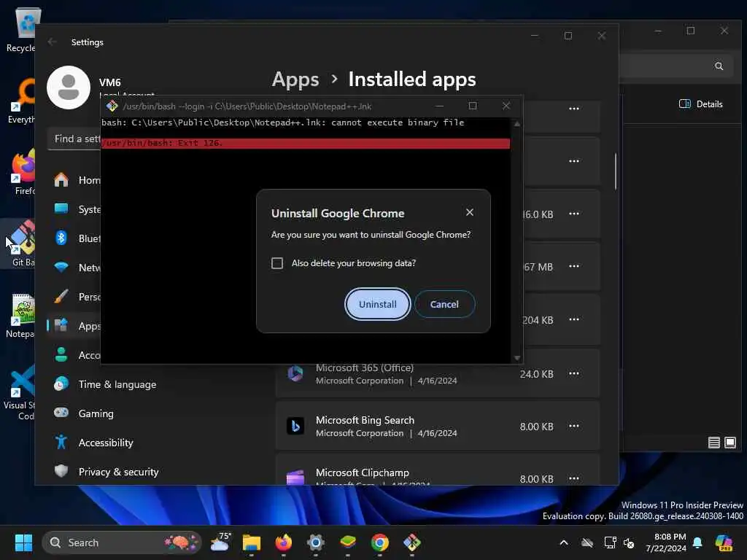Confirm with the Uninstall button
The width and height of the screenshot is (747, 560).
[377, 304]
